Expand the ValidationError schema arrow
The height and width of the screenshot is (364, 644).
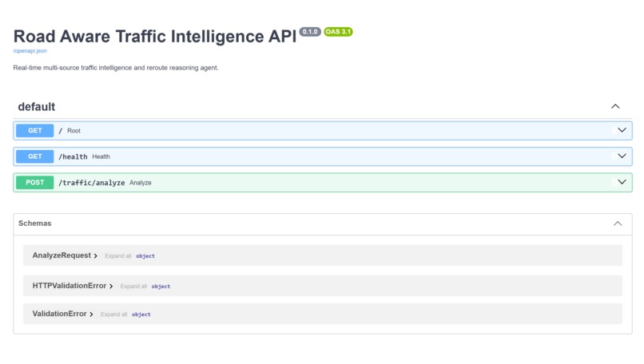(91, 314)
